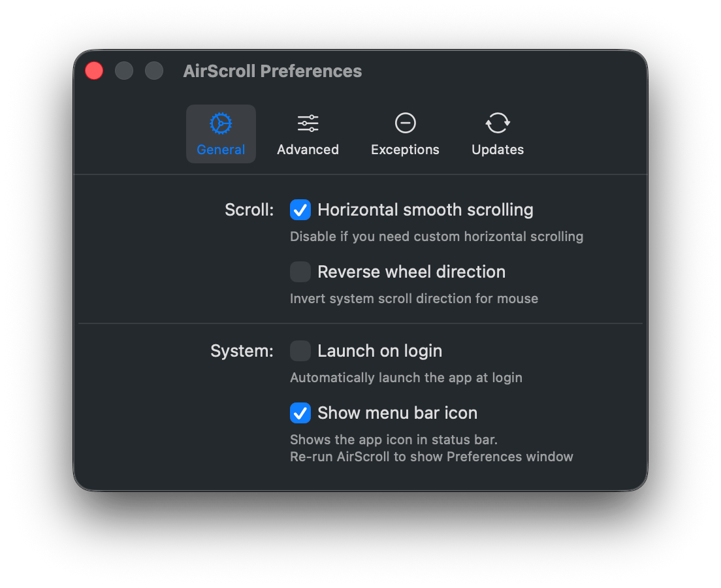Click the Launch on login label text
Screen dimensions: 721x588
click(x=379, y=351)
